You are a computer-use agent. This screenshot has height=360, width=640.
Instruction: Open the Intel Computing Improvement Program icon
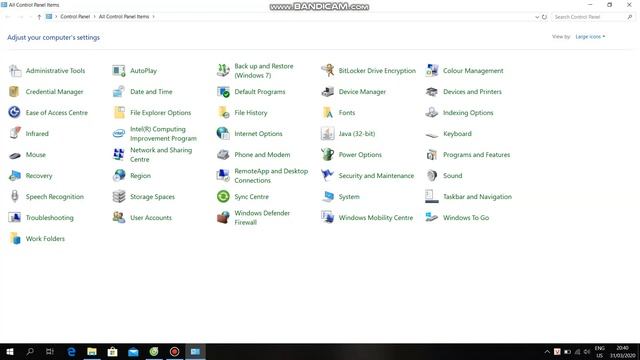pos(119,133)
